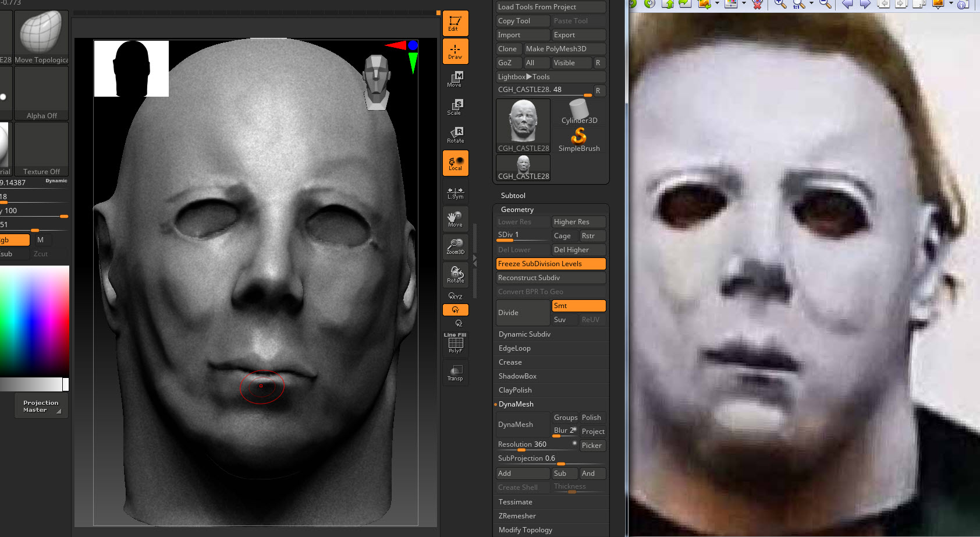Toggle DynaMesh Groups option
The width and height of the screenshot is (980, 537).
coord(564,418)
